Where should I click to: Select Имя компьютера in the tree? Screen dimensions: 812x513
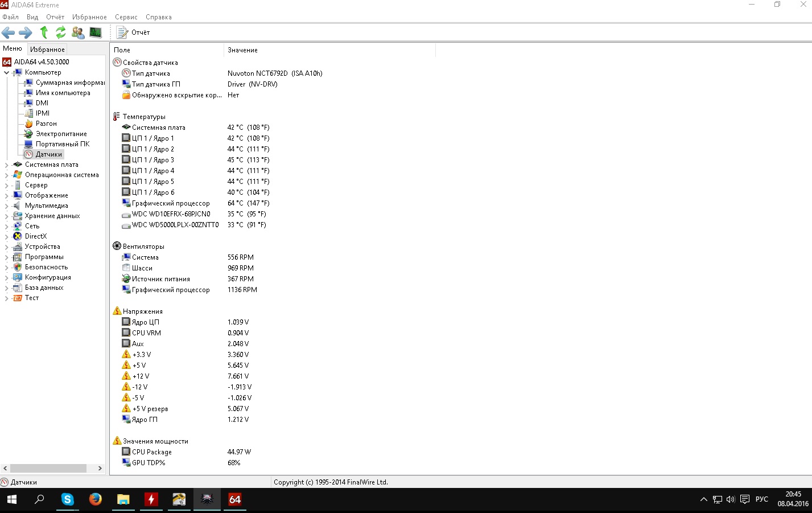tap(63, 93)
